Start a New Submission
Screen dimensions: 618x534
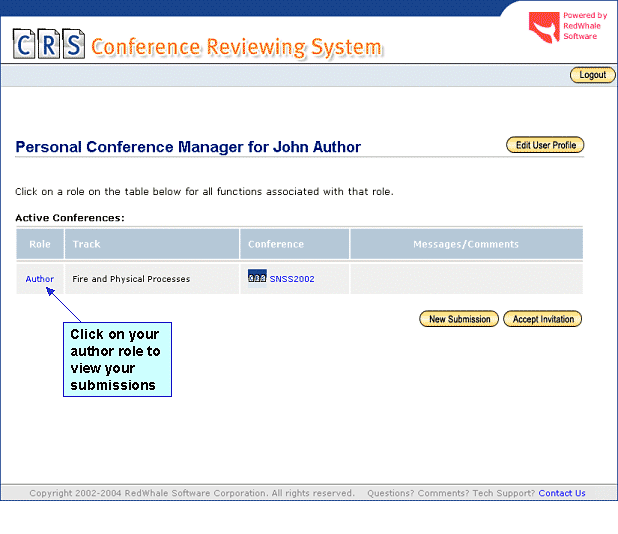click(459, 319)
